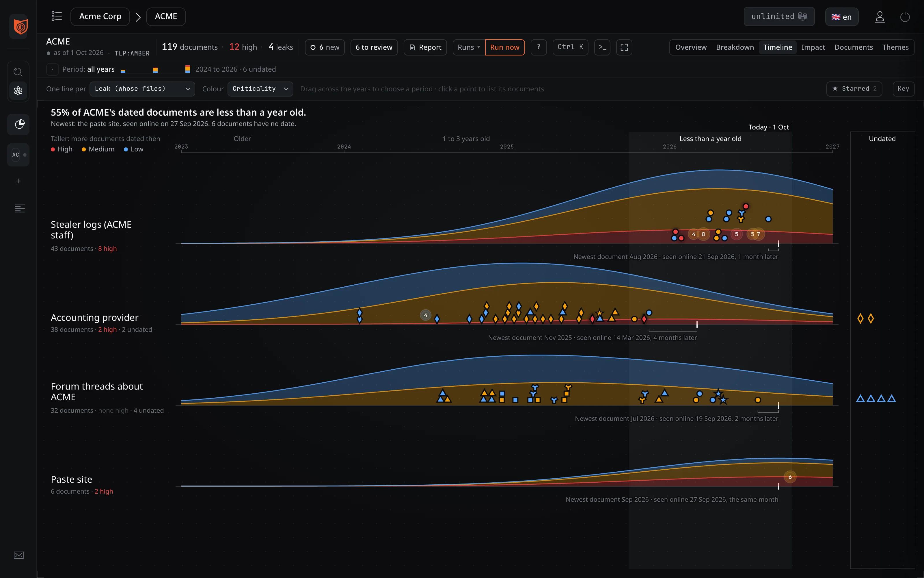The height and width of the screenshot is (578, 924).
Task: Switch to the Breakdown tab
Action: tap(735, 47)
